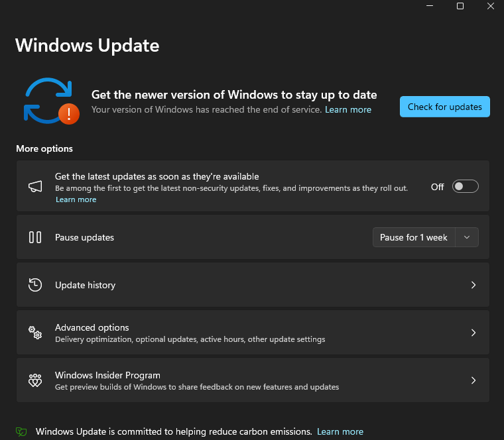Screen dimensions: 504x440
Task: Click the megaphone icon for latest updates
Action: 35,186
